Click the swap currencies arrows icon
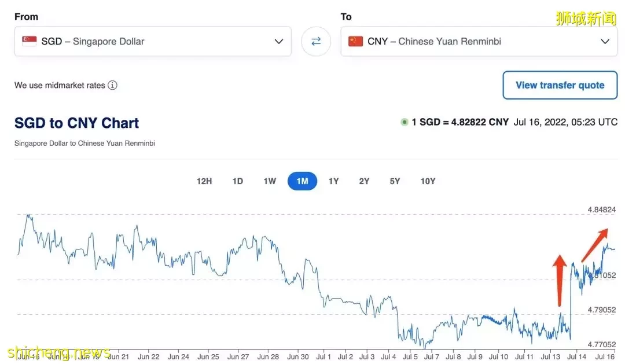Image resolution: width=625 pixels, height=364 pixels. [316, 42]
